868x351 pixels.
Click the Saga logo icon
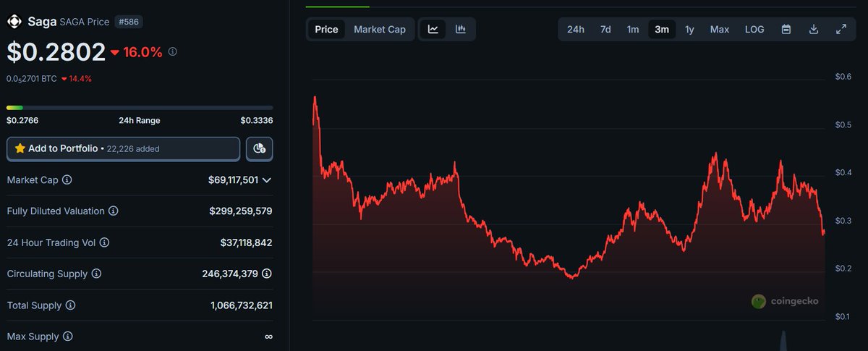click(14, 22)
